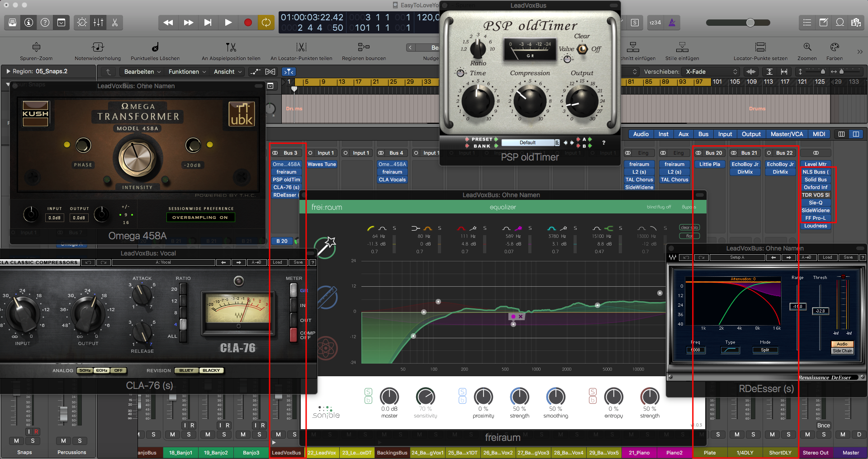
Task: Open the Loop Browser icon
Action: coord(840,23)
